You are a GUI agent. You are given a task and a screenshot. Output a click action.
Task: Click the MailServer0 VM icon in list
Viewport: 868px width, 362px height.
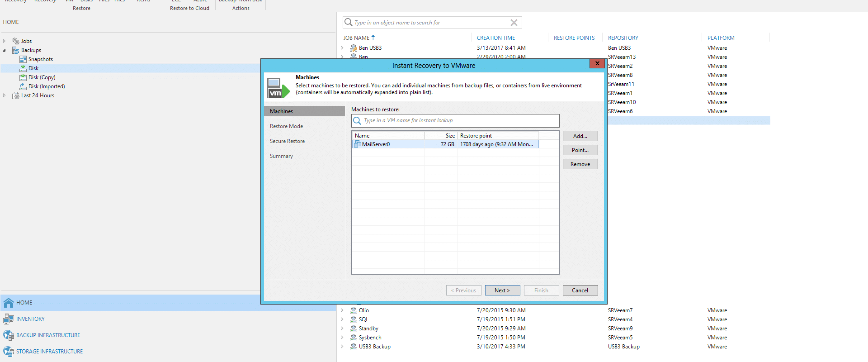358,144
